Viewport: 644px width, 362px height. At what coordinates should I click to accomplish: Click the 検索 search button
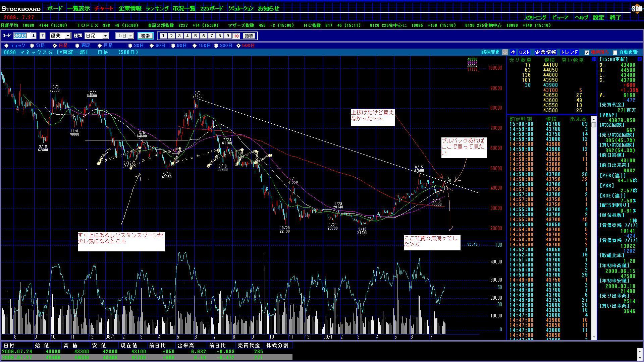[145, 36]
